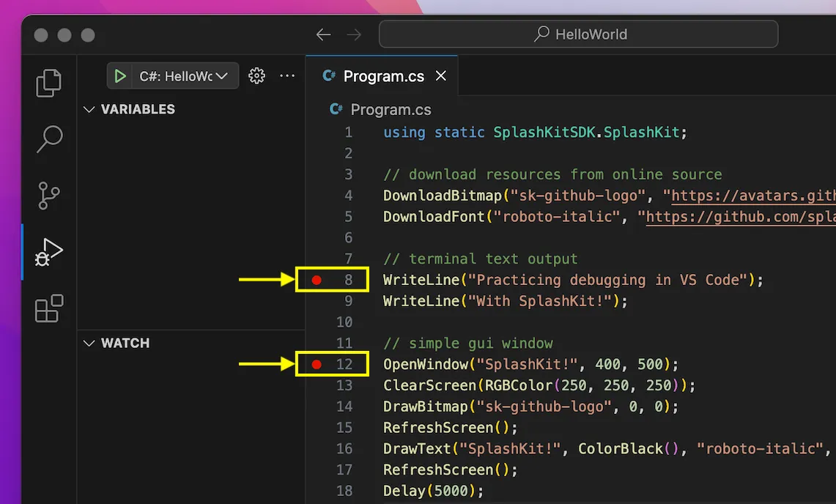This screenshot has height=504, width=836.
Task: Go back using the left arrow
Action: tap(323, 35)
